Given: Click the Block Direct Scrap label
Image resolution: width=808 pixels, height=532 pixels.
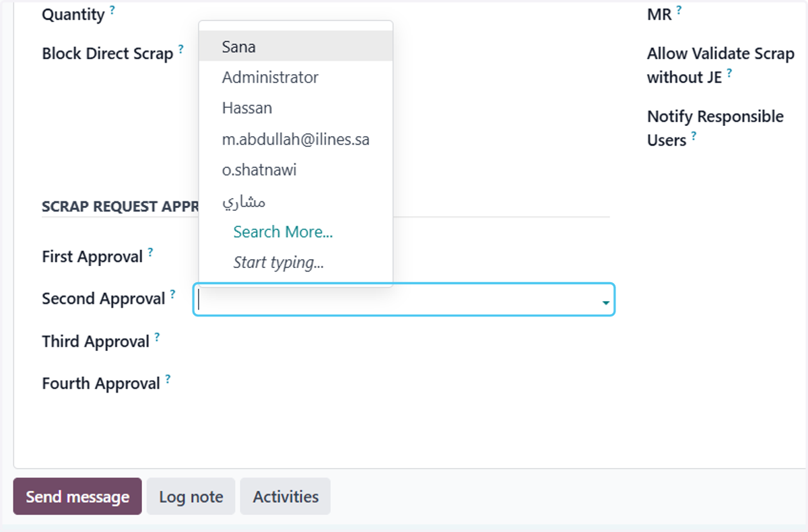Looking at the screenshot, I should coord(108,53).
